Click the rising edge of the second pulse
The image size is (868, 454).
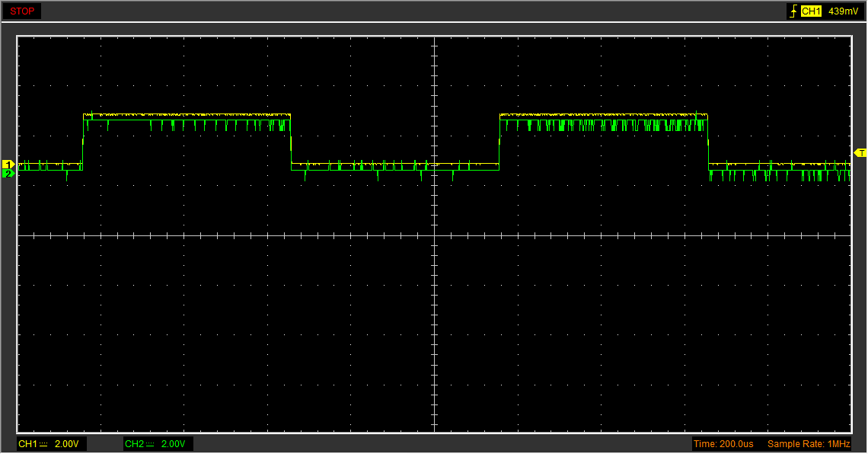tap(499, 141)
